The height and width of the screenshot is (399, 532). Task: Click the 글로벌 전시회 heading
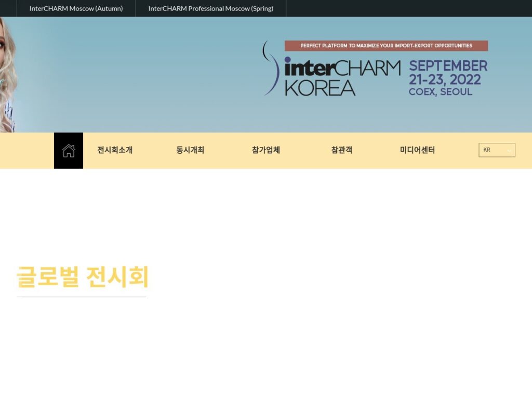pyautogui.click(x=83, y=277)
